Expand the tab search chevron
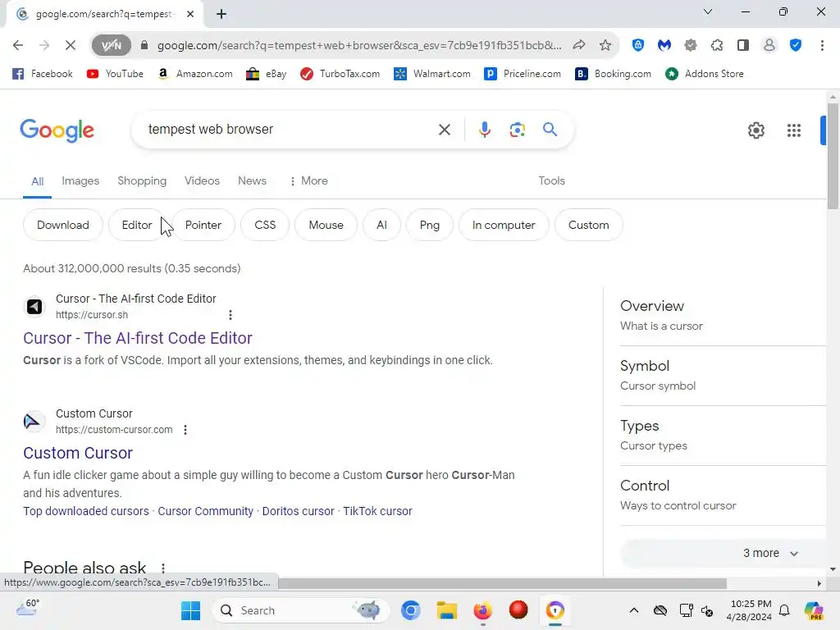The width and height of the screenshot is (840, 630). (x=708, y=11)
